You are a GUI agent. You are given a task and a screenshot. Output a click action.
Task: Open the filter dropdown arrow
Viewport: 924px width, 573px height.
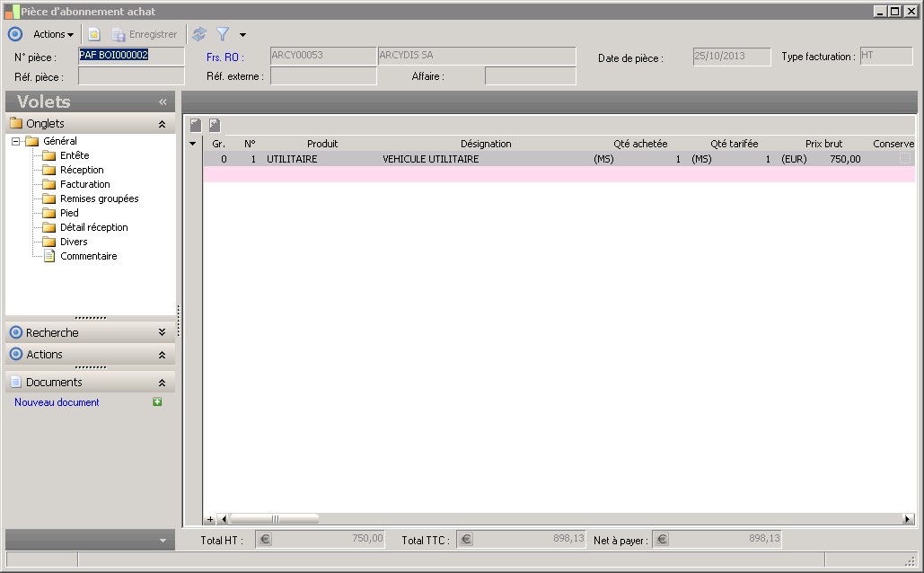(x=242, y=35)
